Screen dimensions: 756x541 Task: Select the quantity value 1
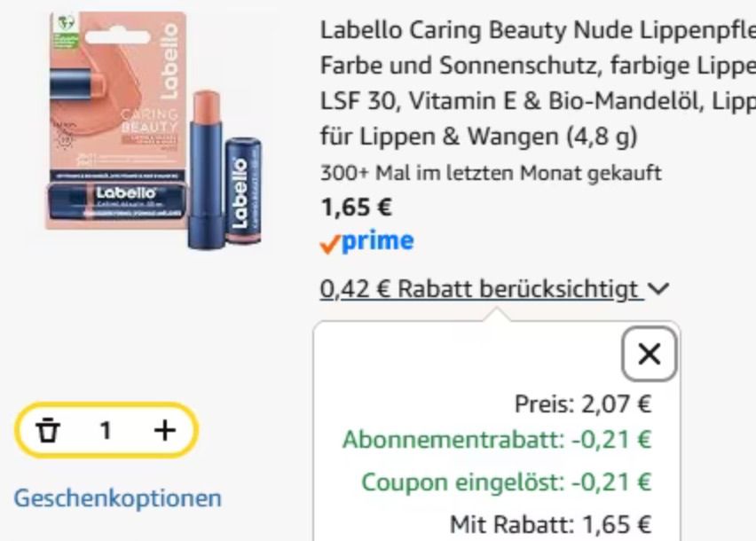pos(106,430)
